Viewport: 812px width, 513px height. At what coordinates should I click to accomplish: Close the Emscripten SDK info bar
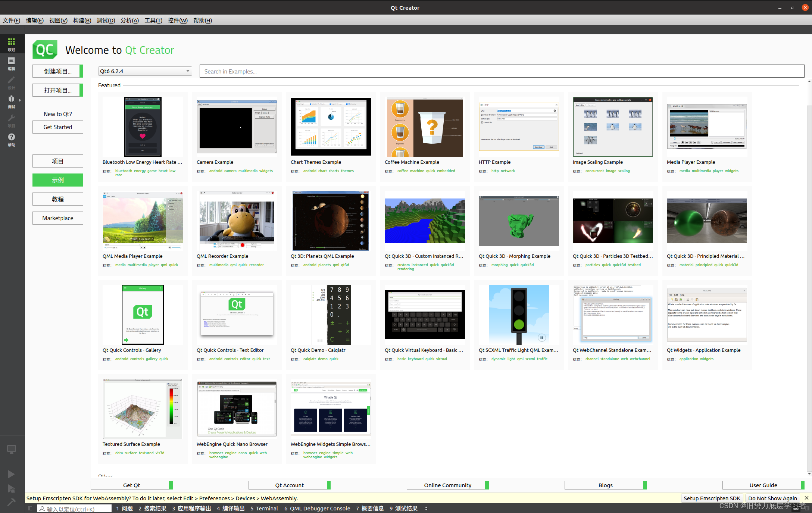coord(806,498)
